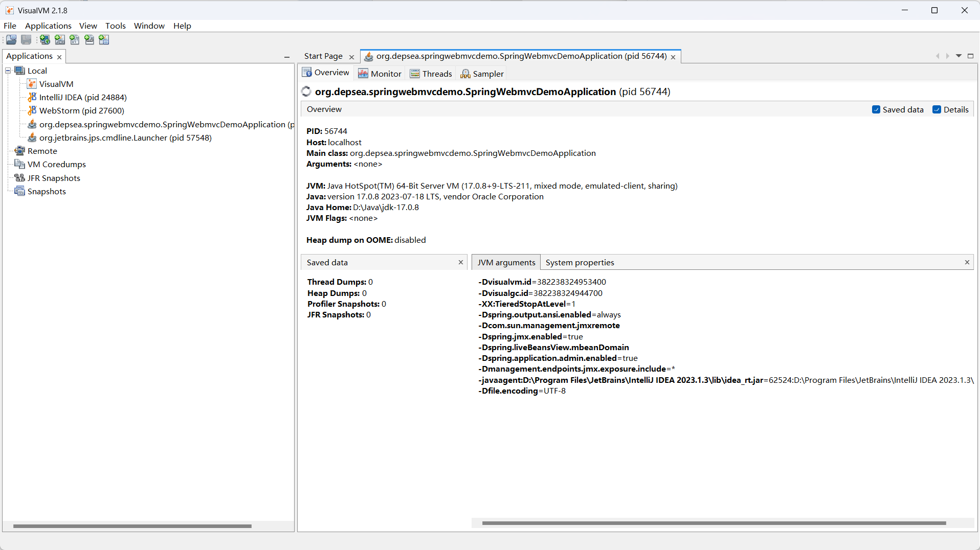980x550 pixels.
Task: Collapse the Local tree node
Action: 8,71
